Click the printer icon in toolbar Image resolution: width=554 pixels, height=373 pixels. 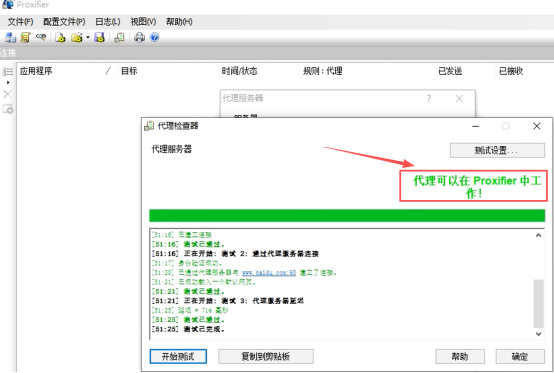click(139, 37)
